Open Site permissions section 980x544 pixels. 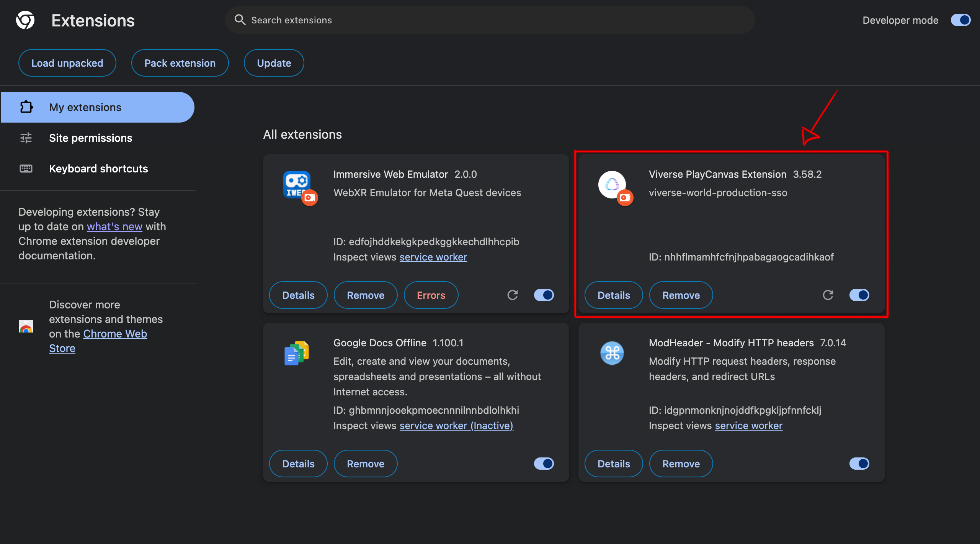[90, 138]
